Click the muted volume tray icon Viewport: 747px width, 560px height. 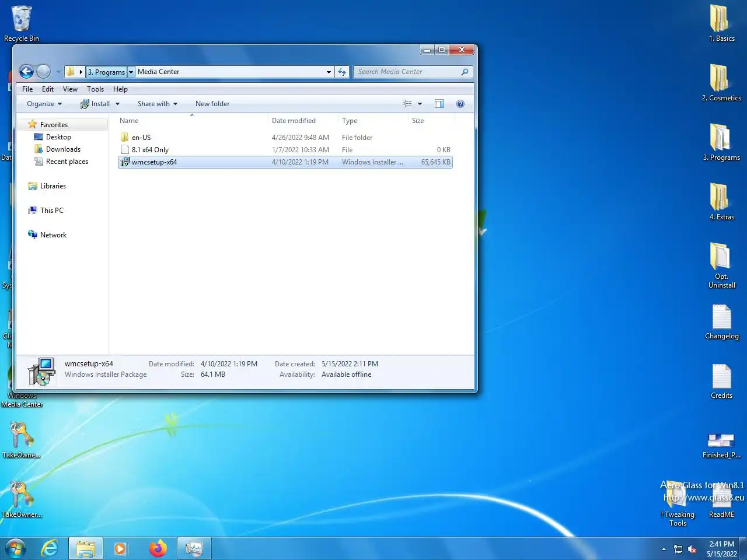pos(692,549)
